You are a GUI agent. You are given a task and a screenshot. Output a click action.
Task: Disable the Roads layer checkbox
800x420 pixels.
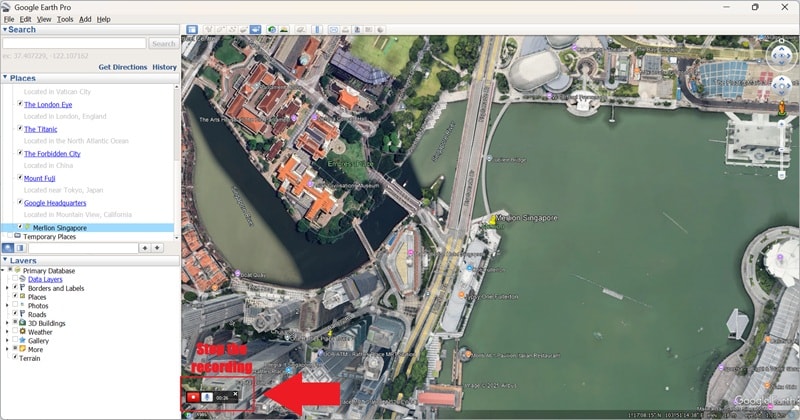(15, 314)
